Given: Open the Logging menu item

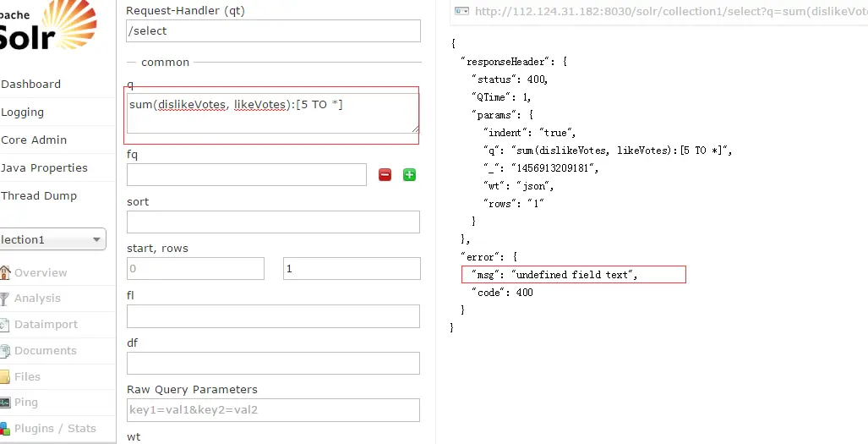Looking at the screenshot, I should click(23, 112).
